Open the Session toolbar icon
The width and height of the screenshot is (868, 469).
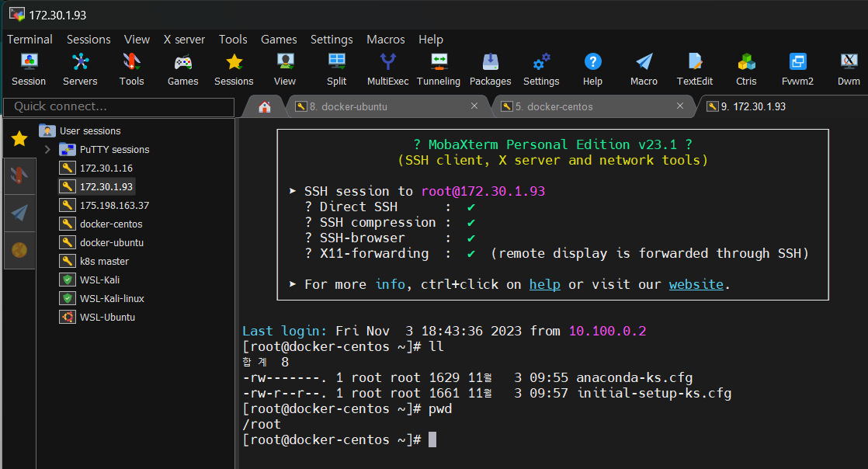29,69
